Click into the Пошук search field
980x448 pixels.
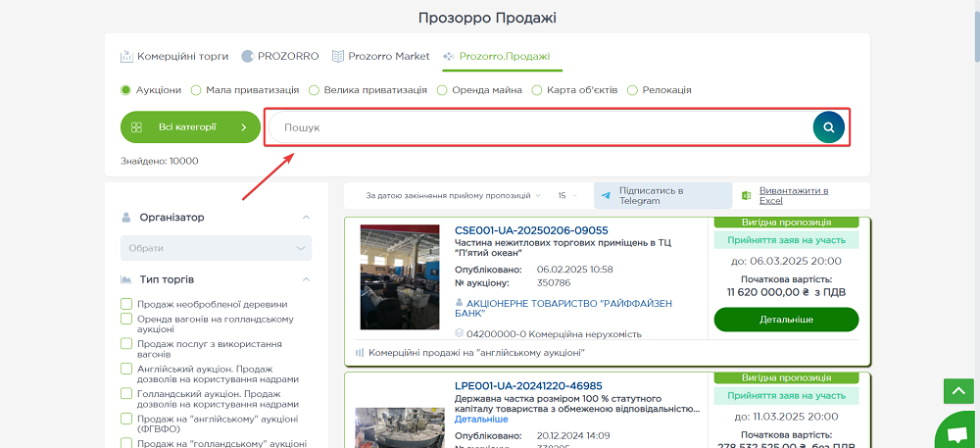click(x=539, y=127)
